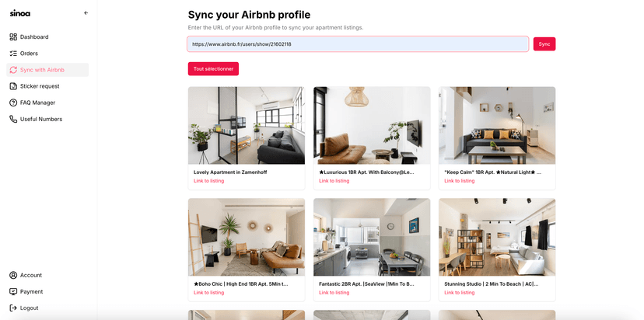Click the Account user icon
The height and width of the screenshot is (320, 644).
(13, 275)
